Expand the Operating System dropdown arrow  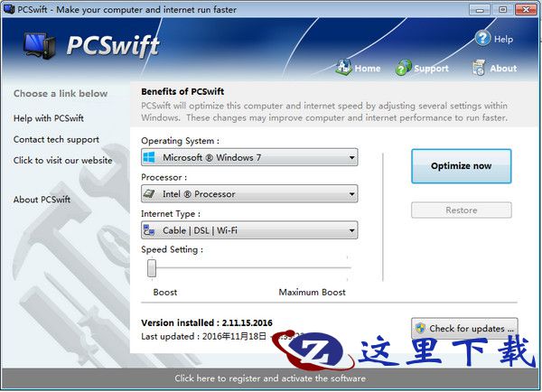[351, 158]
